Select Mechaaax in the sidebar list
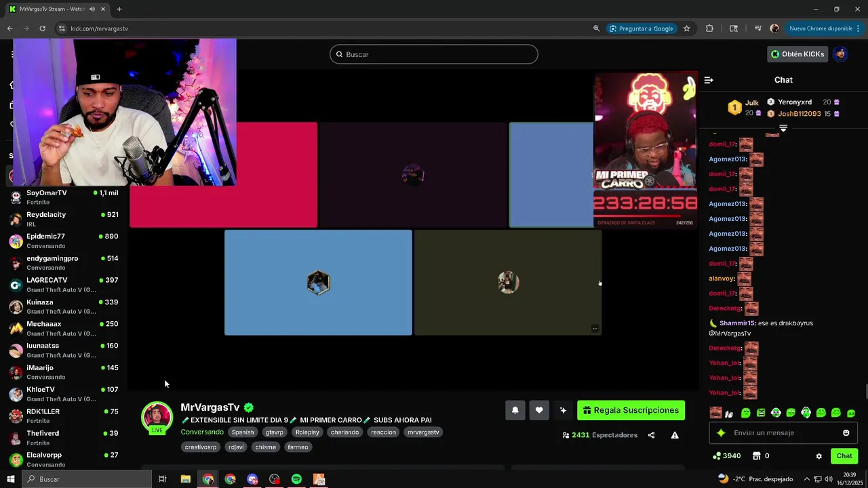Viewport: 868px width, 488px height. tap(64, 328)
